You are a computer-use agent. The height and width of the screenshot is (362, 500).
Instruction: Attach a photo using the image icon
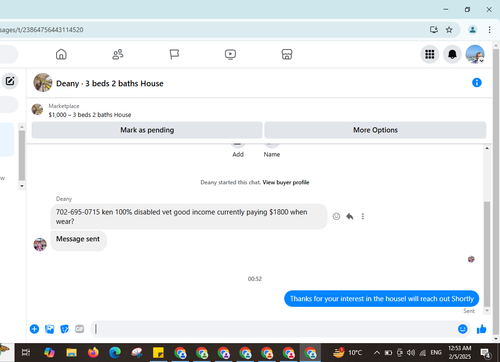coord(49,329)
